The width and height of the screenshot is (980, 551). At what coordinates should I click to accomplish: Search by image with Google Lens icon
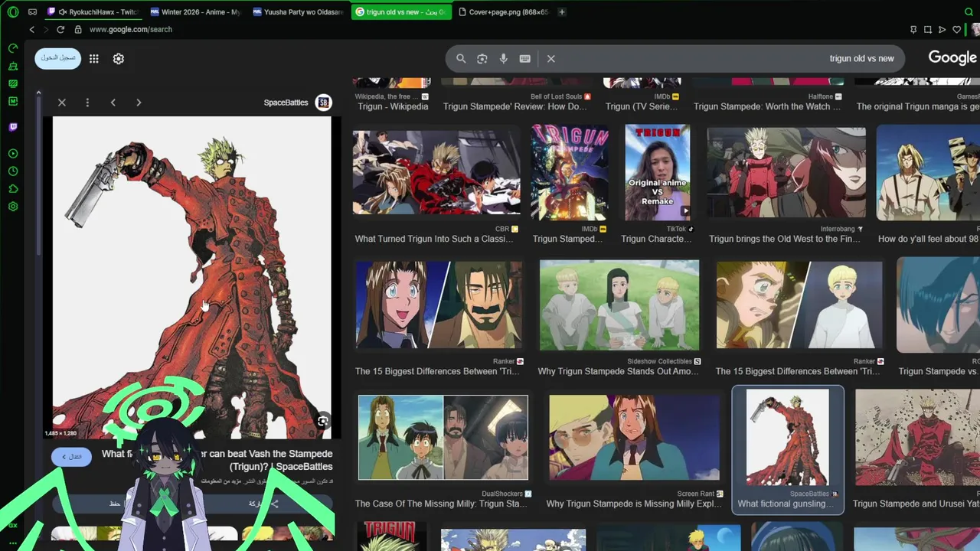point(482,58)
